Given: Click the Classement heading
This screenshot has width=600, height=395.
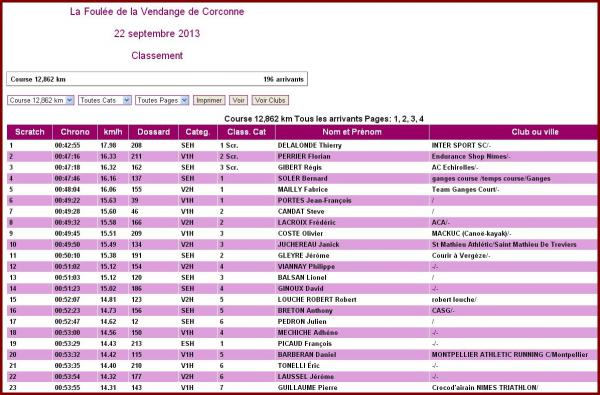Looking at the screenshot, I should pyautogui.click(x=157, y=55).
